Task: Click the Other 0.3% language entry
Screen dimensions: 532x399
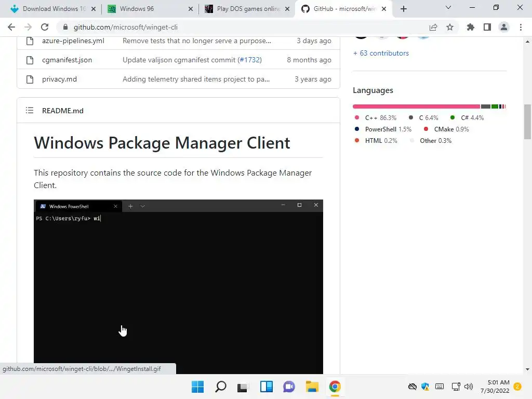Action: click(431, 140)
